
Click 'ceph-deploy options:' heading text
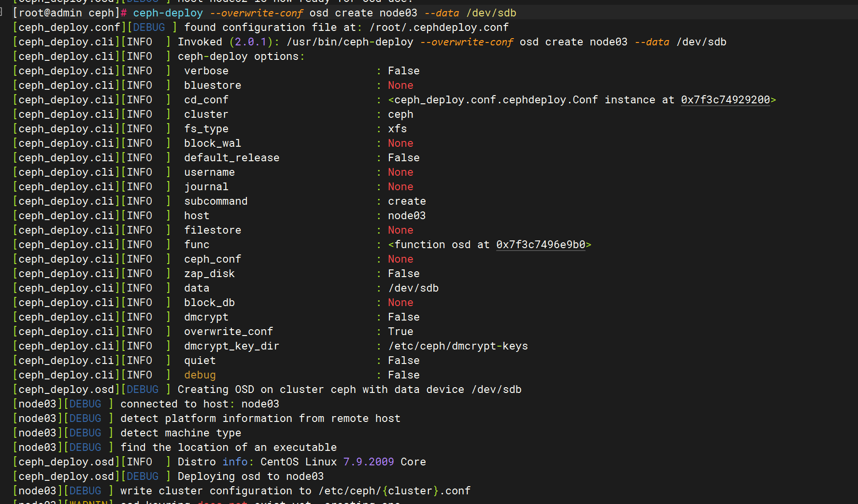[x=241, y=56]
